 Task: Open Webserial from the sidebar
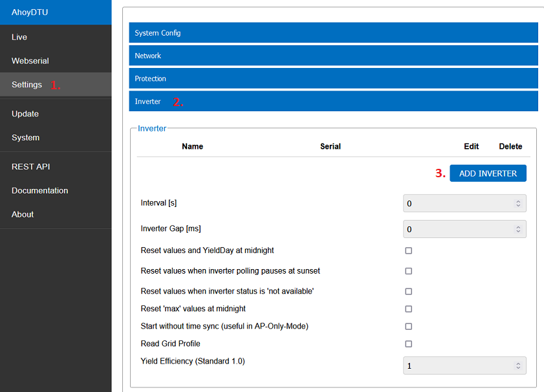(30, 61)
